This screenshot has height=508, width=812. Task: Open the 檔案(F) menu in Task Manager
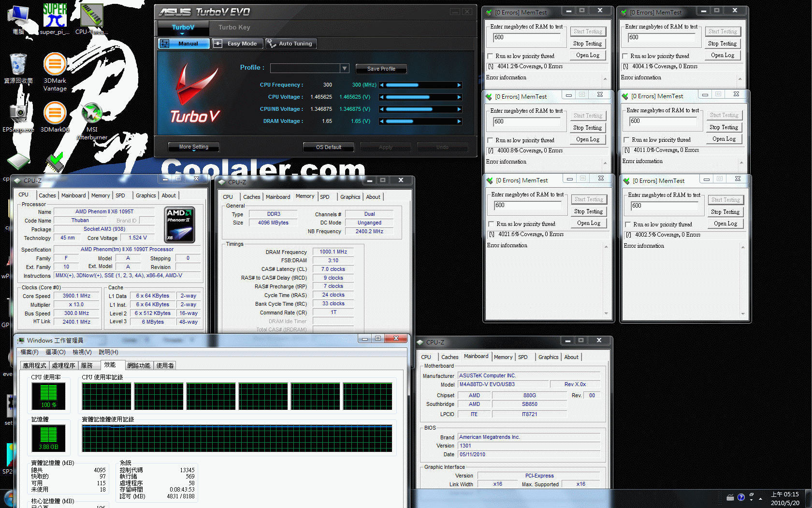click(x=29, y=352)
